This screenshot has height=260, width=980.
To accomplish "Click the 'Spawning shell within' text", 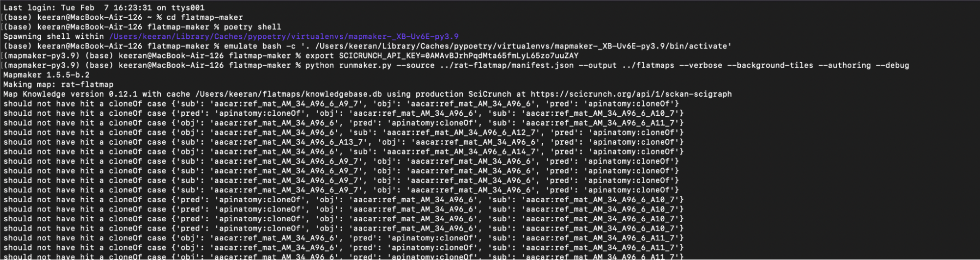I will pos(53,36).
